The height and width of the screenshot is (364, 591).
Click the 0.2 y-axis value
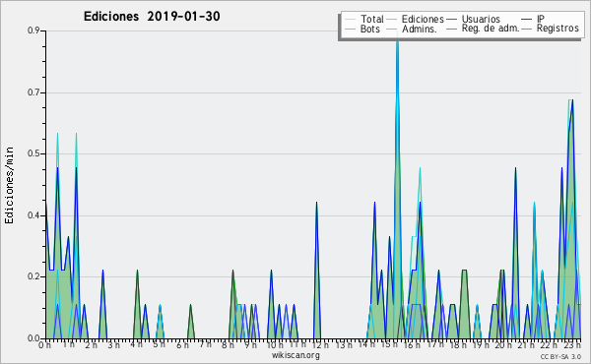[33, 276]
